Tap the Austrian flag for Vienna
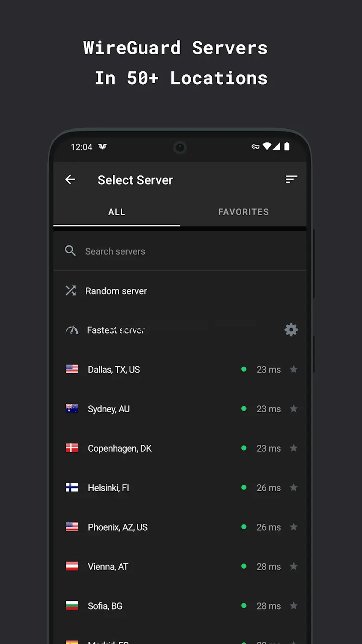Screen dimensions: 362x644 coord(72,566)
